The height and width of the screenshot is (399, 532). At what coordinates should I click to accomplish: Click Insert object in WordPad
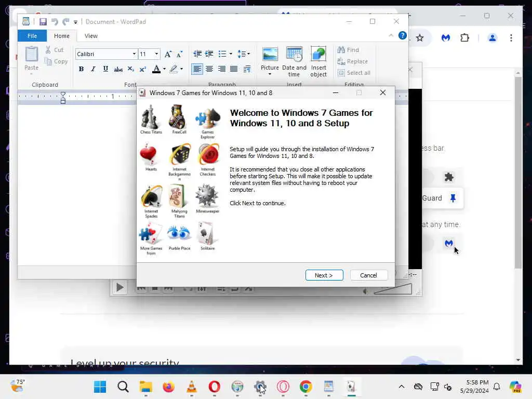[318, 61]
